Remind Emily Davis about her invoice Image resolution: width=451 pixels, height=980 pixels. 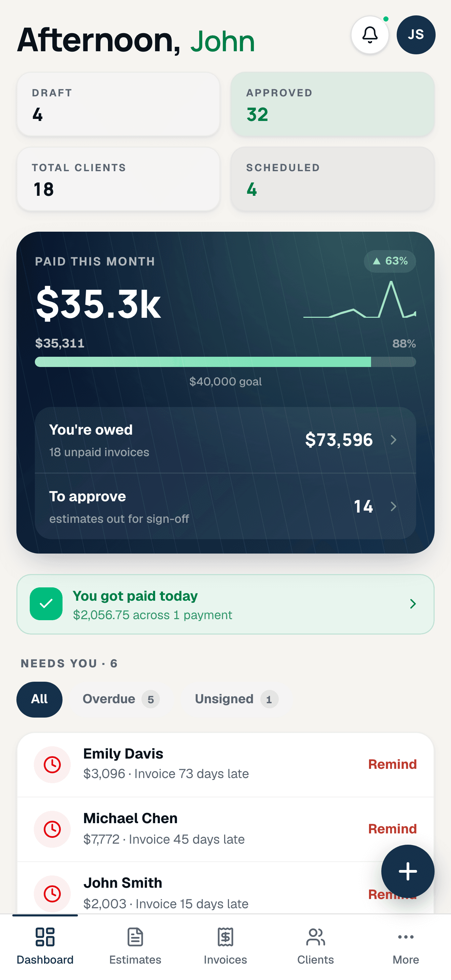pyautogui.click(x=392, y=764)
